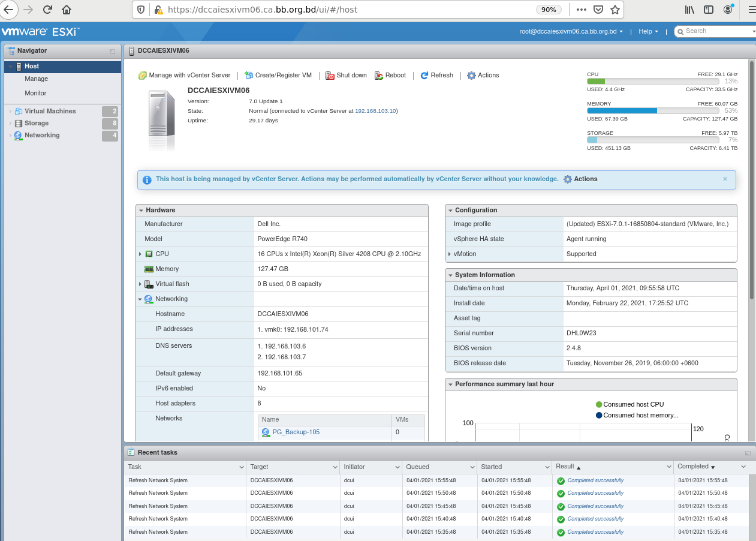
Task: Click the large host server image
Action: [x=162, y=120]
